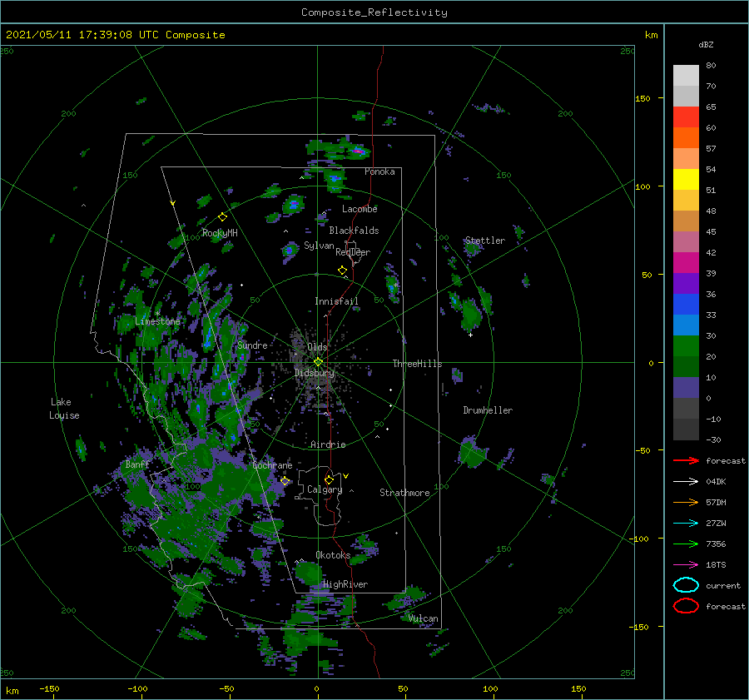Click the HighRiver city label
Image resolution: width=749 pixels, height=700 pixels.
point(345,584)
